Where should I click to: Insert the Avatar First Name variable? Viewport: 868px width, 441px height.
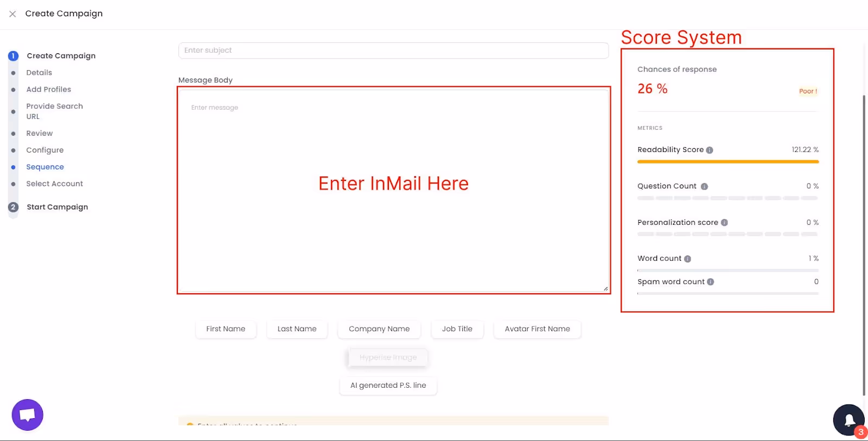pyautogui.click(x=537, y=329)
